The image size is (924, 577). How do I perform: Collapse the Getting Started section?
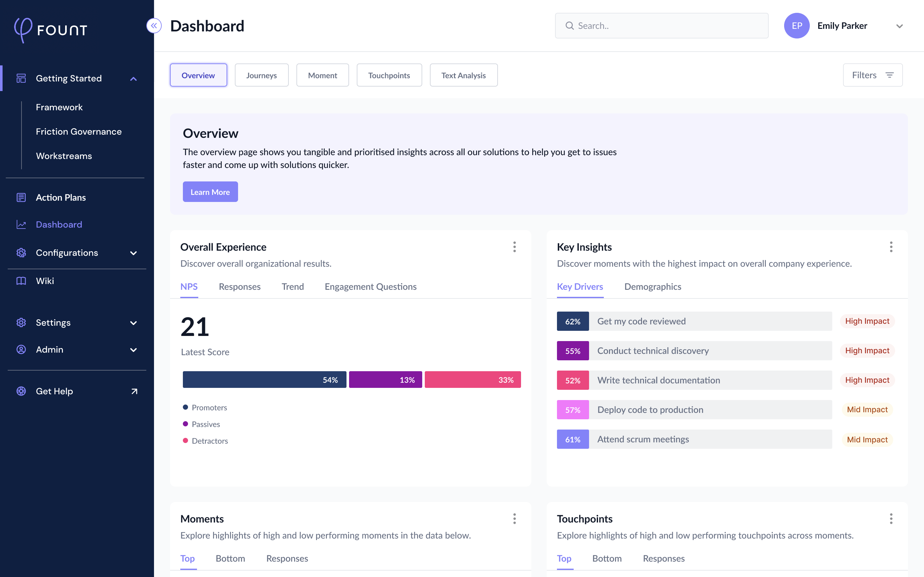[133, 79]
